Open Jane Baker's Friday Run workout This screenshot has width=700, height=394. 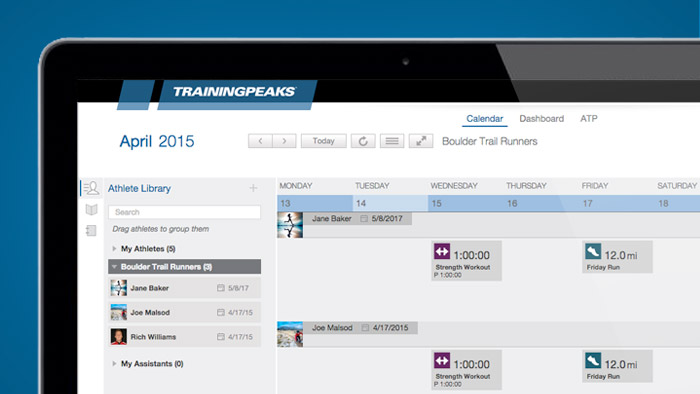coord(617,257)
